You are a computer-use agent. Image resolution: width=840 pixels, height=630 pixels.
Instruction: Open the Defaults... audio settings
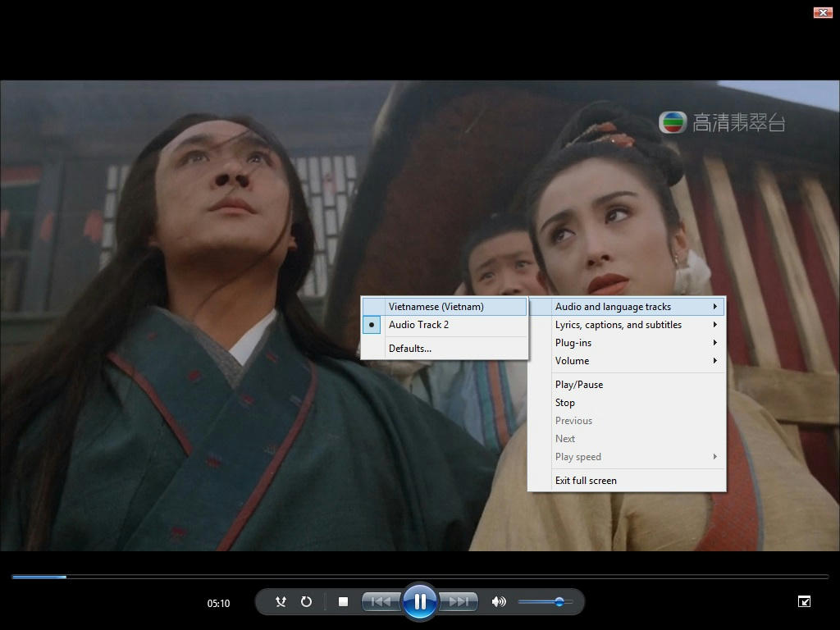[445, 348]
